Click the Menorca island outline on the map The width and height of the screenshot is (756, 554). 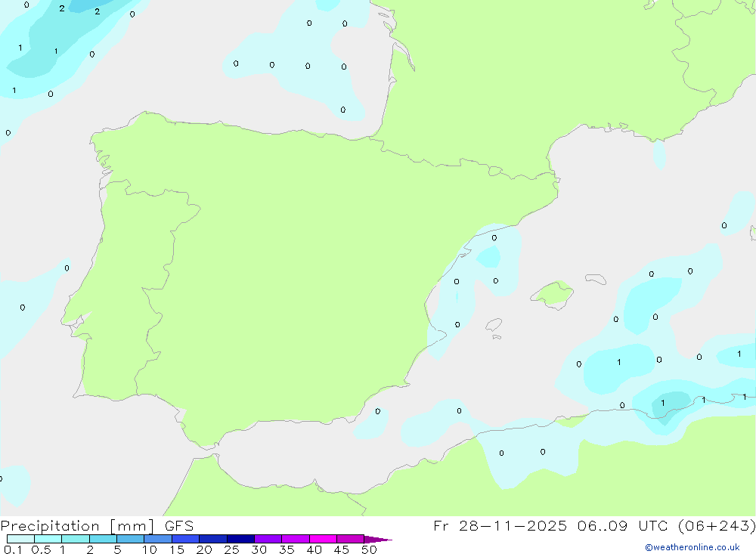[x=596, y=279]
